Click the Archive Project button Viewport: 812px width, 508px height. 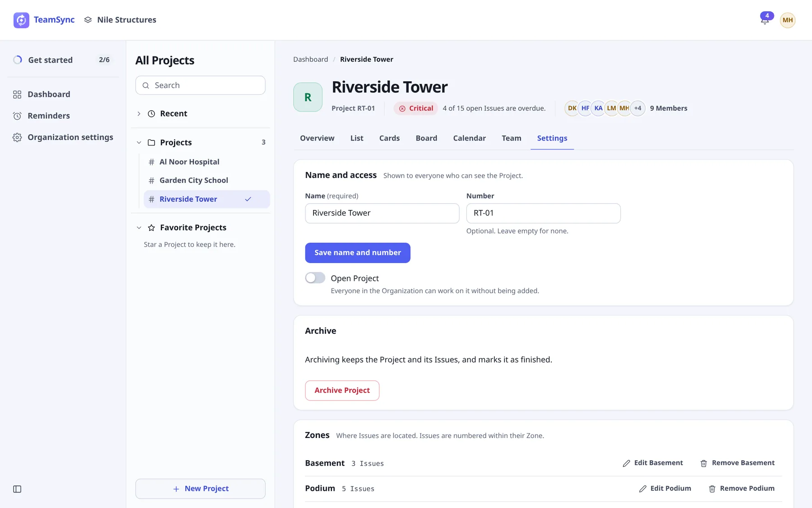(342, 391)
